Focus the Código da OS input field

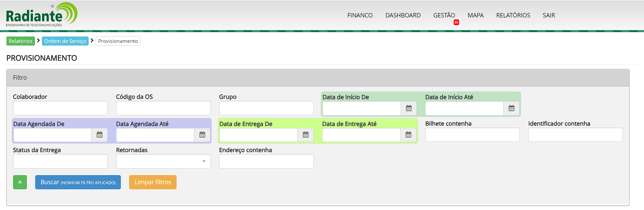pos(163,108)
